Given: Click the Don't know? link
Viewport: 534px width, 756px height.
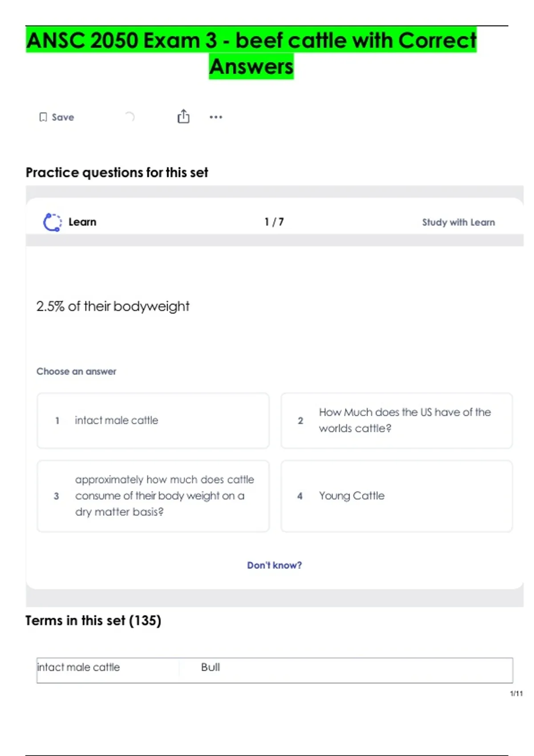Looking at the screenshot, I should 274,565.
